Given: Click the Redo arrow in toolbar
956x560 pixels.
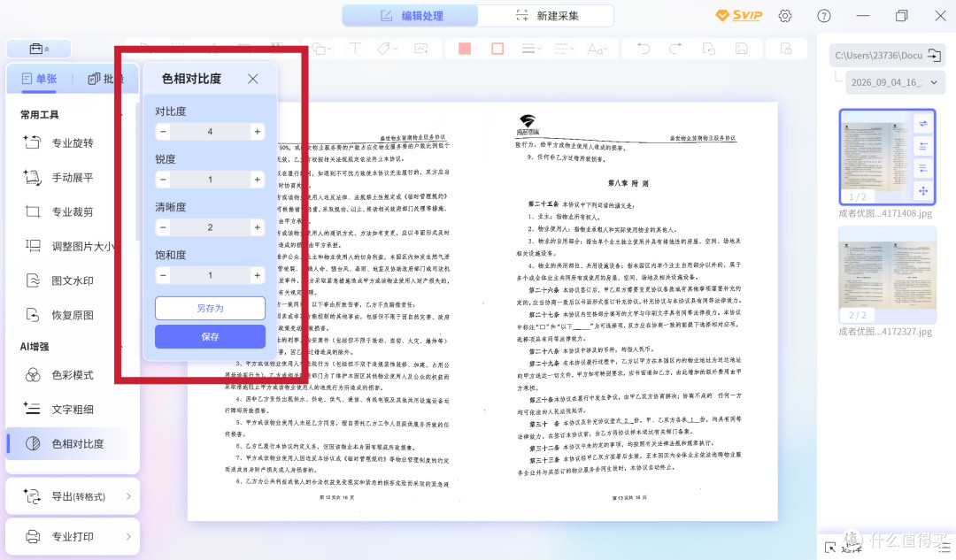Looking at the screenshot, I should (x=675, y=49).
